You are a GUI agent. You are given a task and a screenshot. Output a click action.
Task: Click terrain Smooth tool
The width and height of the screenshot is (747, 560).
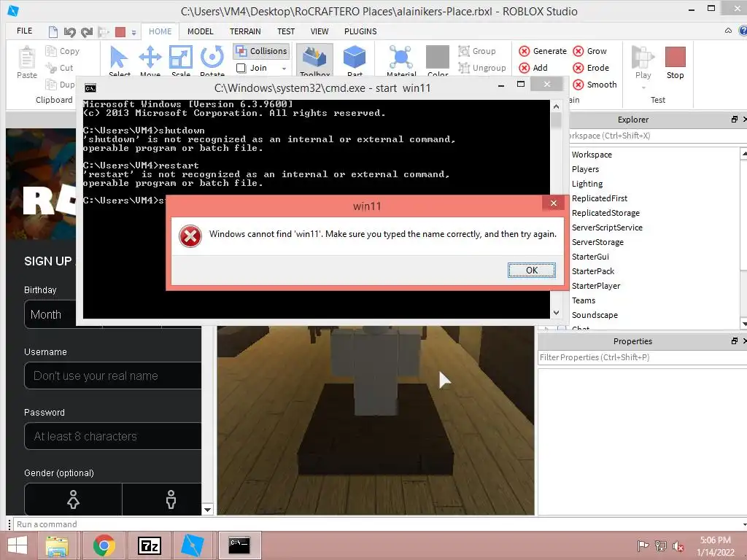click(x=595, y=85)
